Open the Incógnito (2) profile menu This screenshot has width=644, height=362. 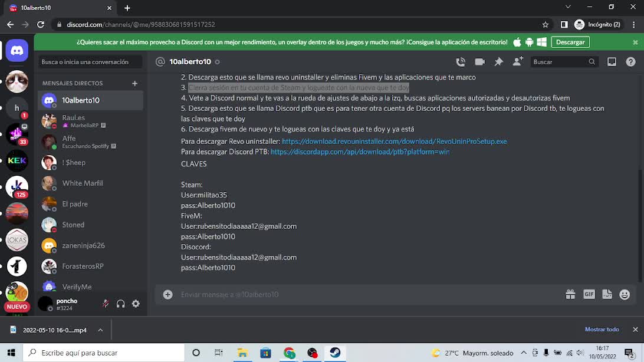(x=597, y=25)
